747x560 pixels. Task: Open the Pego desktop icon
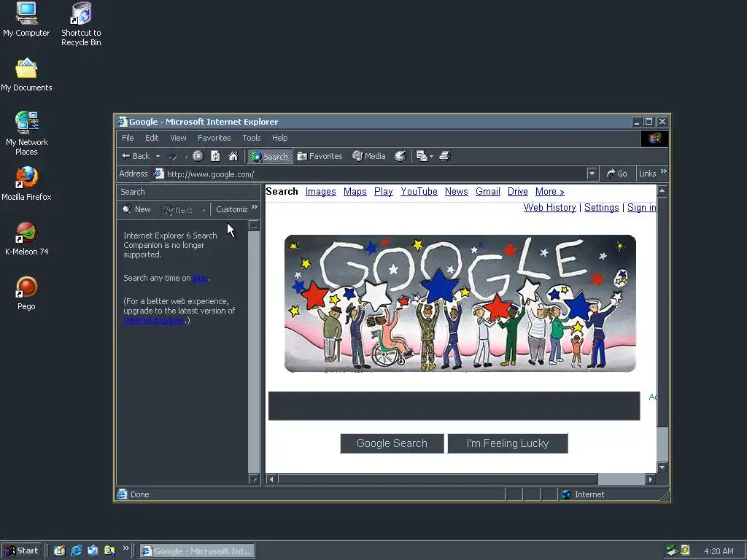point(27,293)
